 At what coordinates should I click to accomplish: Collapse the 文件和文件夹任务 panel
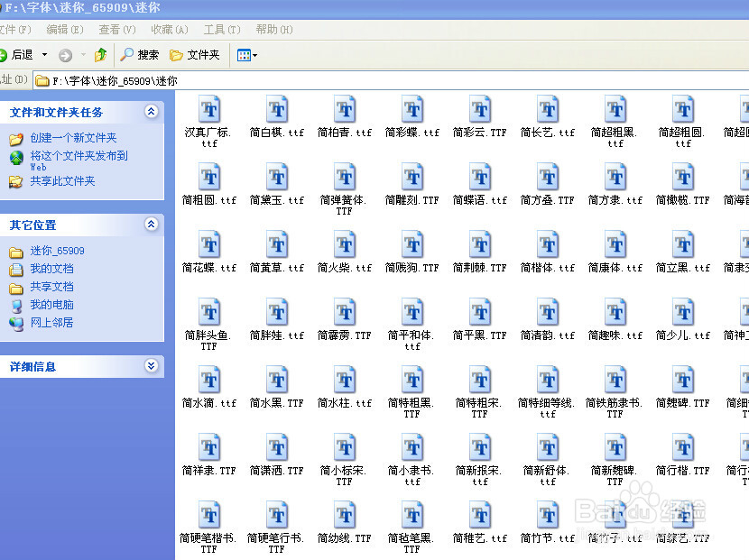point(151,112)
